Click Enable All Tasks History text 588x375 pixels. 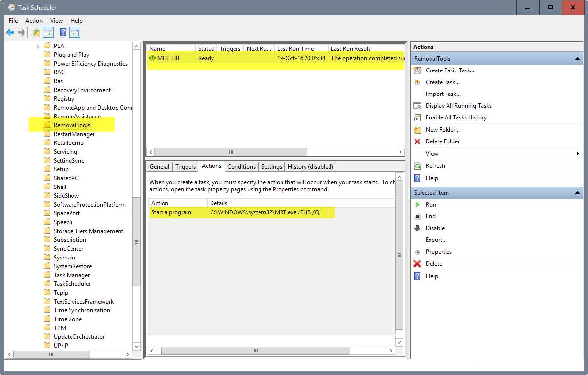tap(456, 117)
